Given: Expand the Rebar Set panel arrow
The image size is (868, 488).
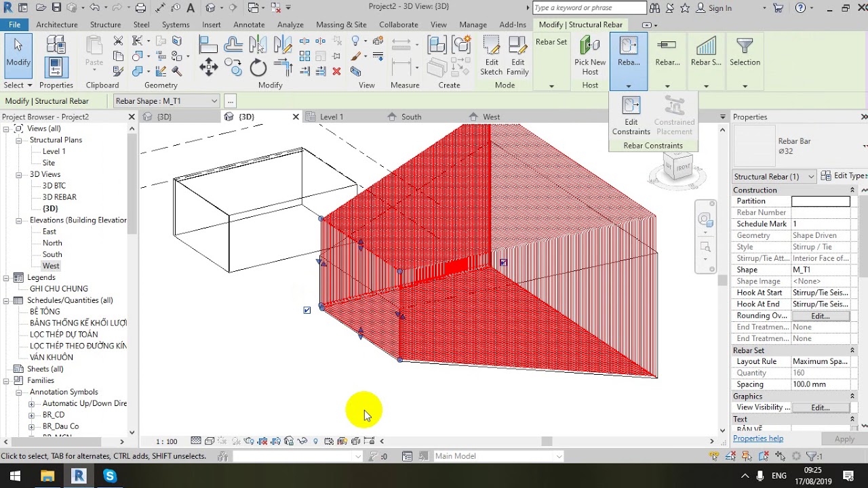Looking at the screenshot, I should [551, 85].
